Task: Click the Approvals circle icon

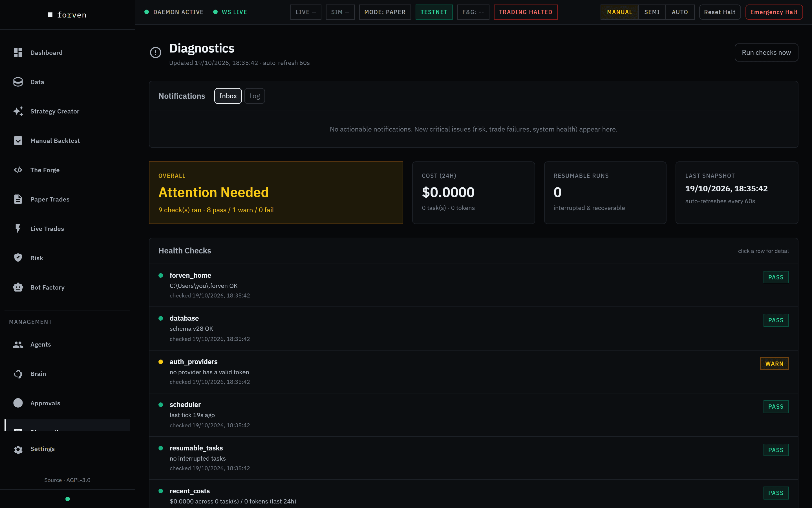Action: click(x=18, y=403)
